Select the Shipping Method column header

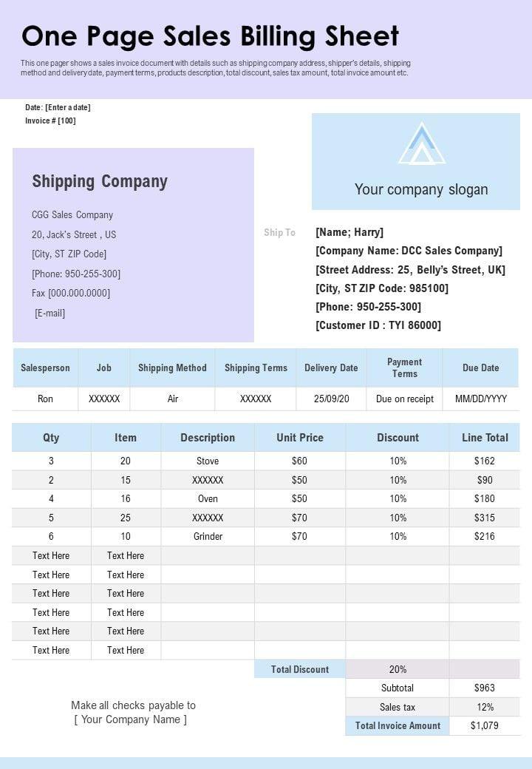(x=172, y=367)
